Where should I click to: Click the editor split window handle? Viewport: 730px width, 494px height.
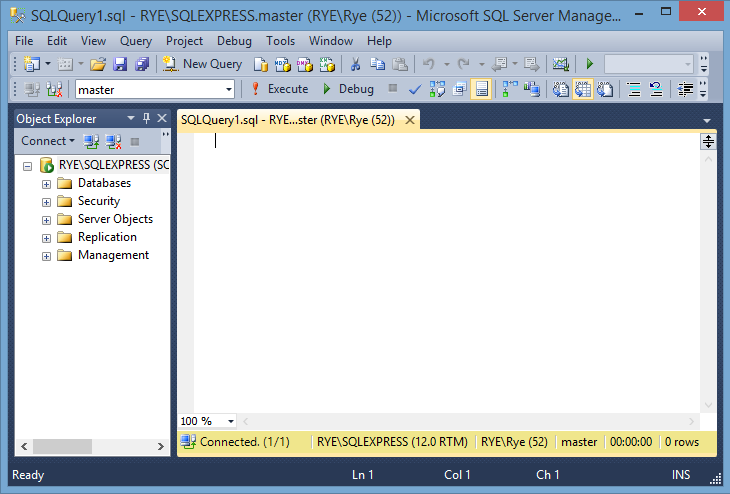coord(708,141)
